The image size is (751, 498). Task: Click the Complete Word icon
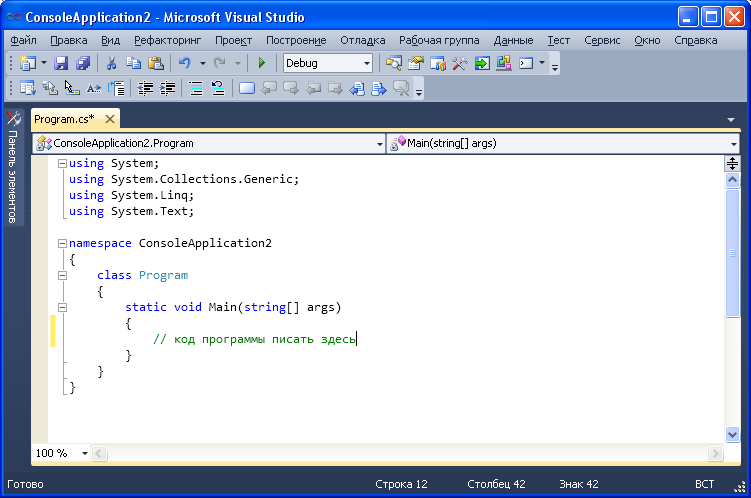[94, 88]
